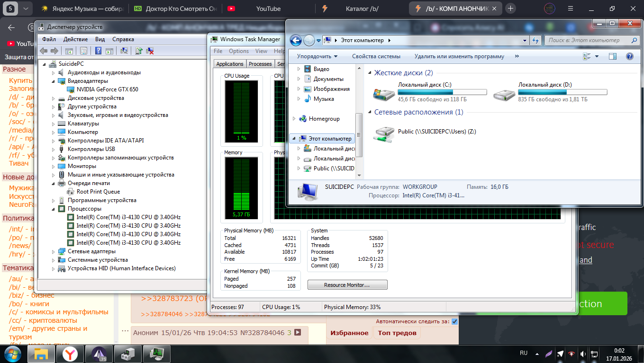Viewport: 644px width, 363px height.
Task: Select Музыка in Explorer sidebar
Action: click(x=324, y=99)
